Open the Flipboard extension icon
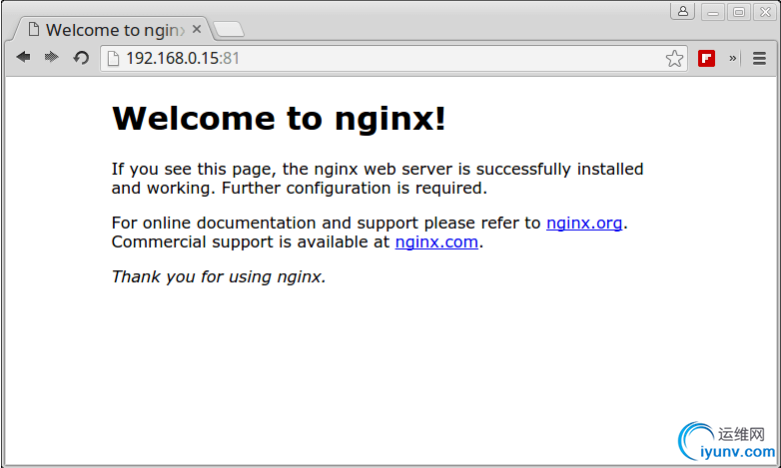 706,58
